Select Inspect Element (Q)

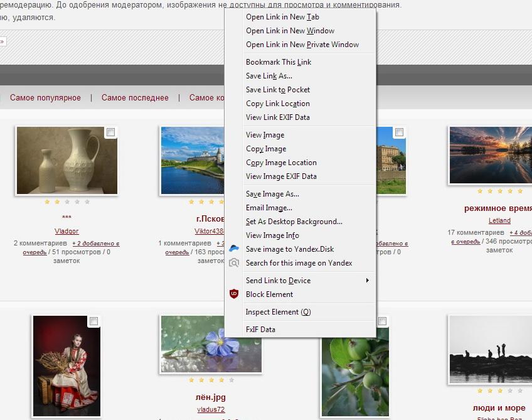(301, 312)
